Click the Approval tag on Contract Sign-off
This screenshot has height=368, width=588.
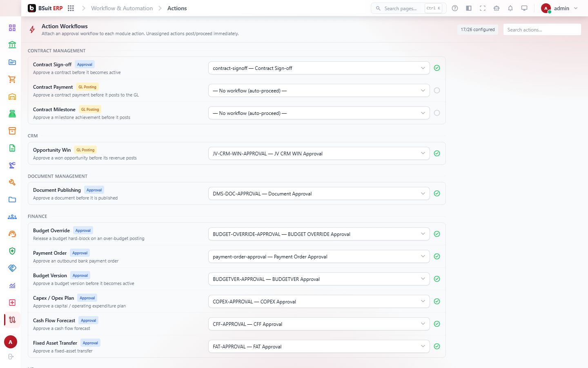click(85, 64)
